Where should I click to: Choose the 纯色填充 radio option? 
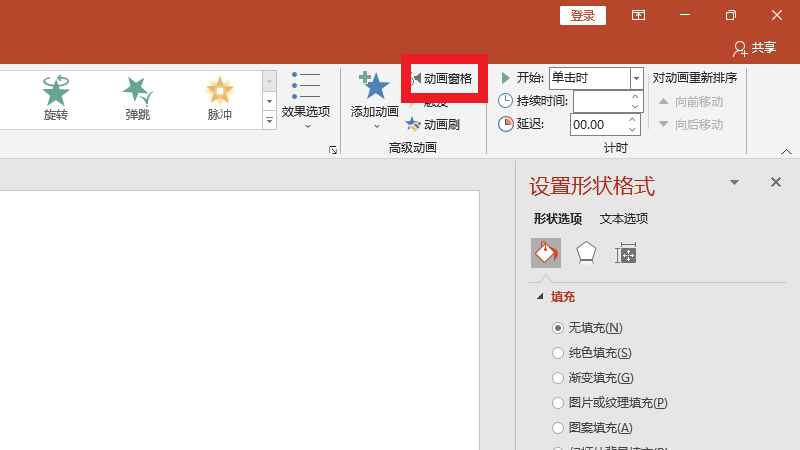(558, 353)
